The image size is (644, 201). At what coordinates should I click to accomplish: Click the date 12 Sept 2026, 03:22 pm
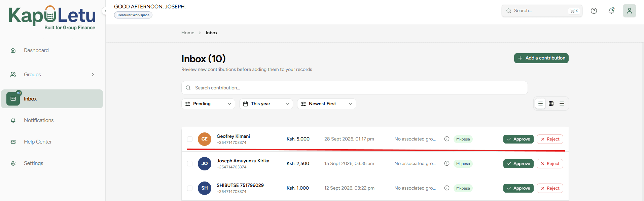click(349, 188)
